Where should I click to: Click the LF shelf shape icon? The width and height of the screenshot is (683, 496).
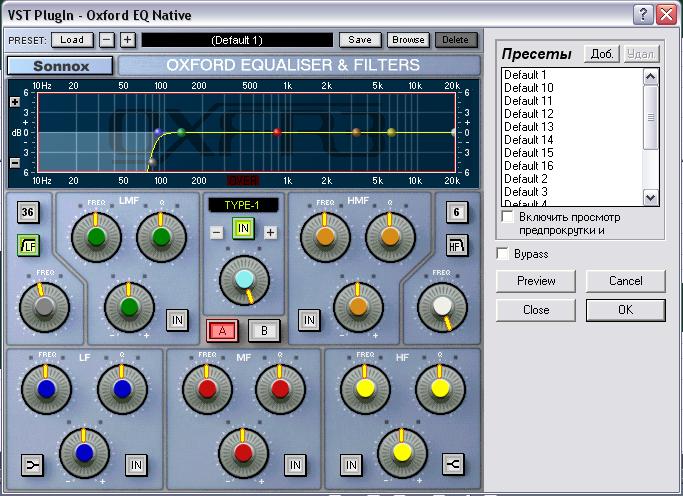(x=32, y=465)
